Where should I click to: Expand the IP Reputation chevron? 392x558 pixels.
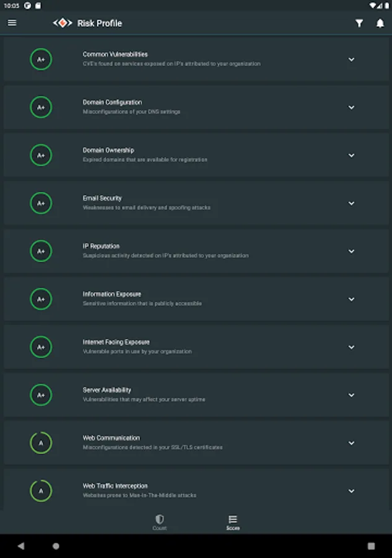tap(351, 251)
